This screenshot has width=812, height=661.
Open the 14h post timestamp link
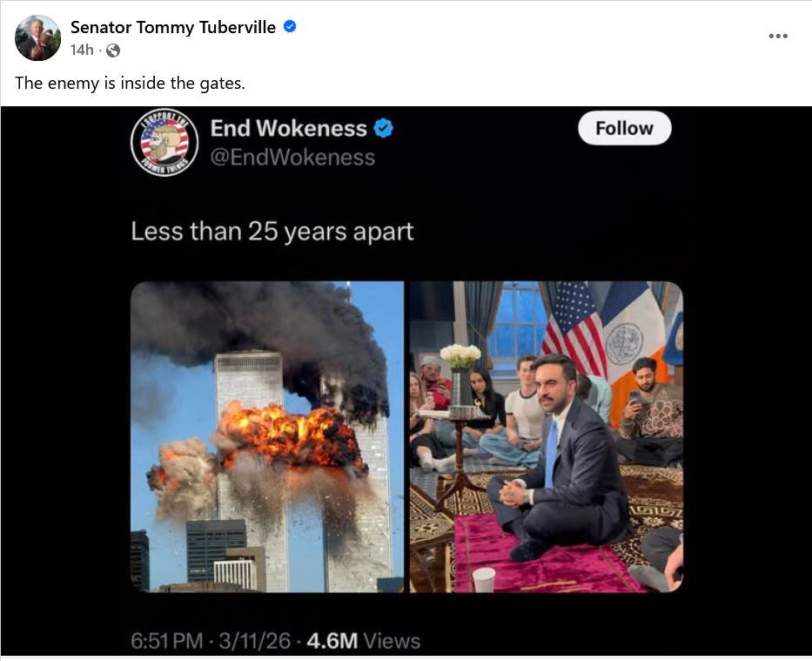click(82, 50)
